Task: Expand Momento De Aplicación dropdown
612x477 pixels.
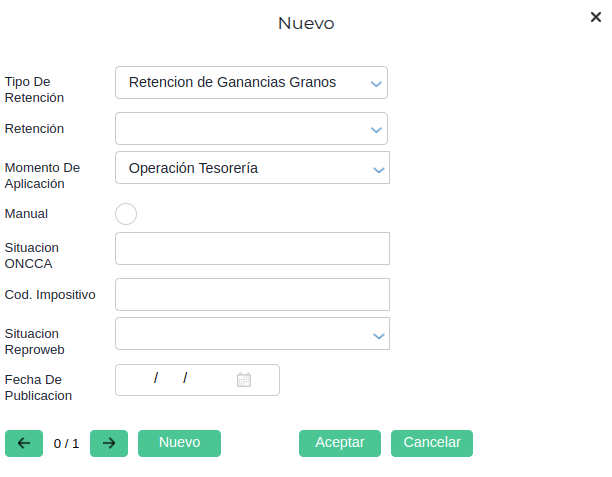Action: pos(250,168)
